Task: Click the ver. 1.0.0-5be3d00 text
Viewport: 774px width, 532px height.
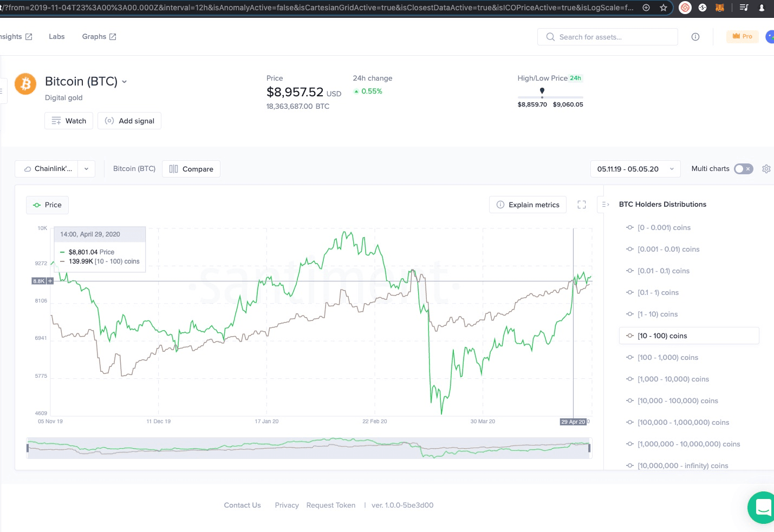Action: pos(402,505)
